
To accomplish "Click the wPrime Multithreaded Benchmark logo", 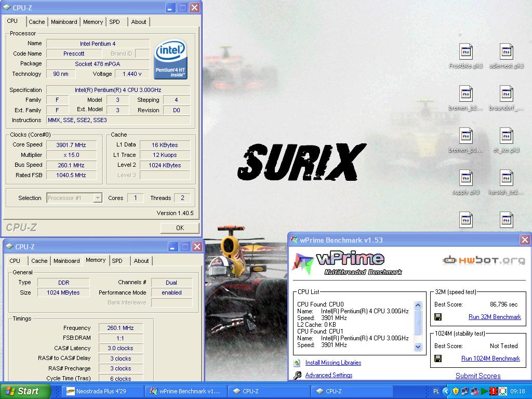I will point(348,263).
